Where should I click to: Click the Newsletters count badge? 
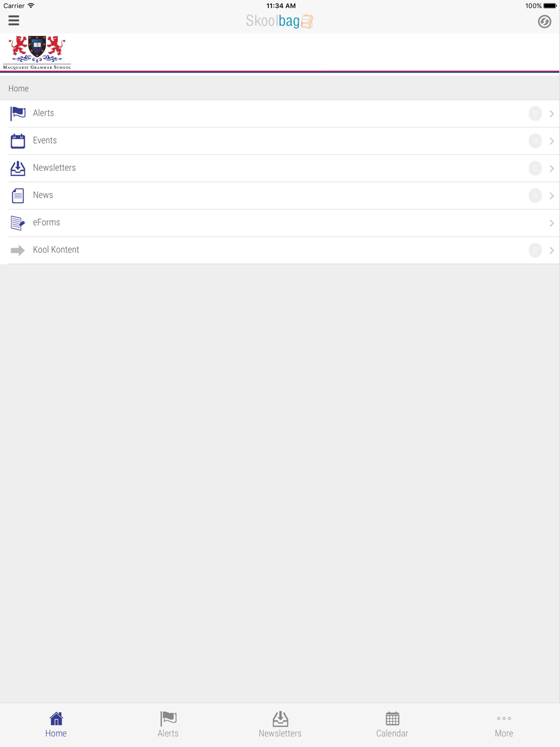[535, 168]
